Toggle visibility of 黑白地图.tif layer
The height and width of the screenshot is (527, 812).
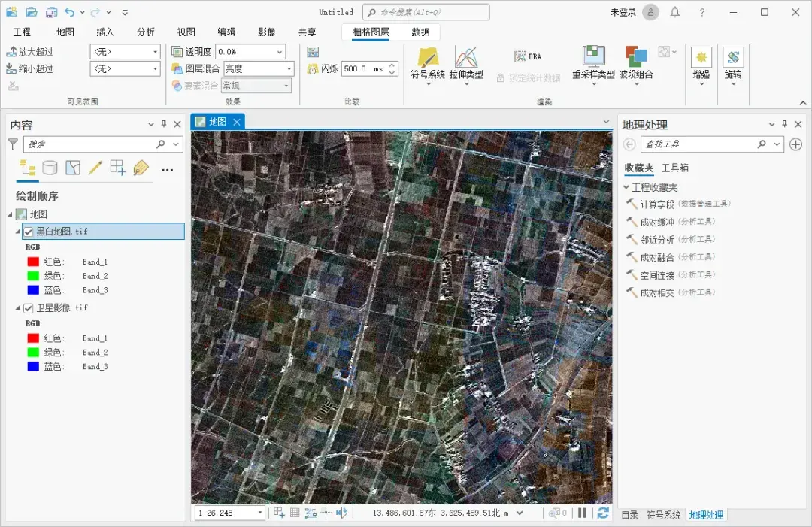29,231
